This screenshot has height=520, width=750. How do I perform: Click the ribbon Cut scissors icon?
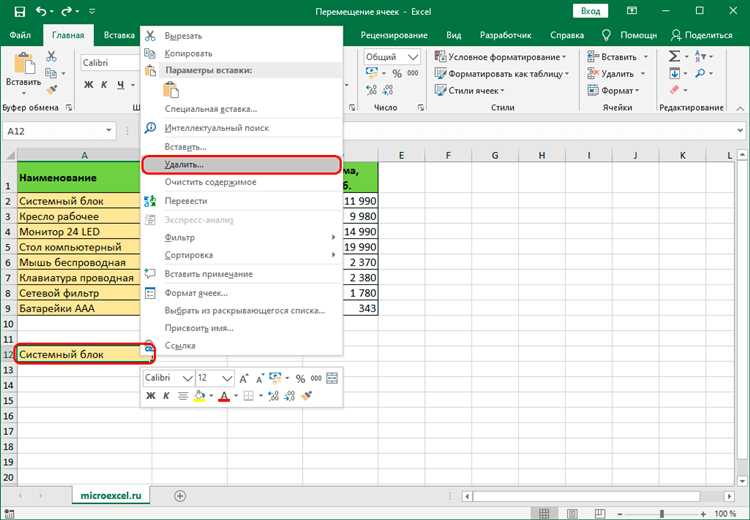[x=51, y=56]
